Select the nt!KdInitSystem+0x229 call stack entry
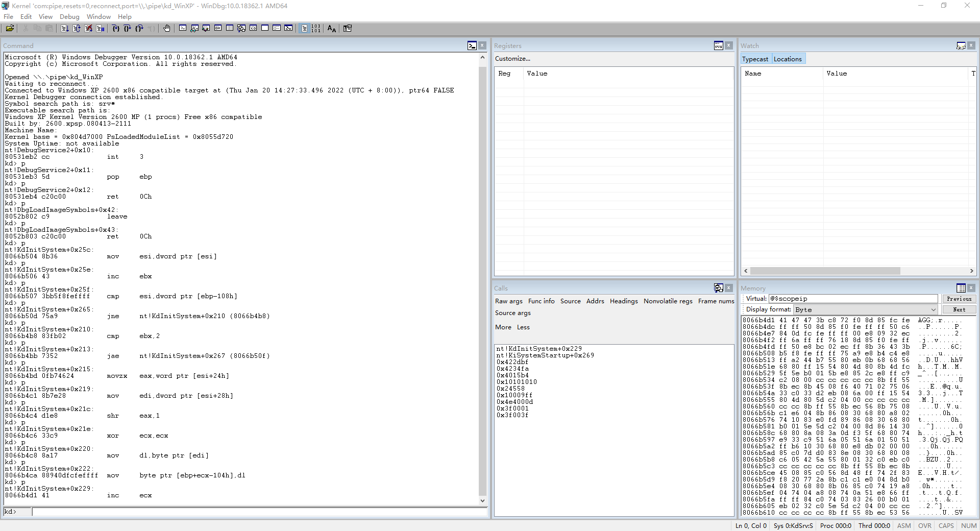 tap(539, 349)
